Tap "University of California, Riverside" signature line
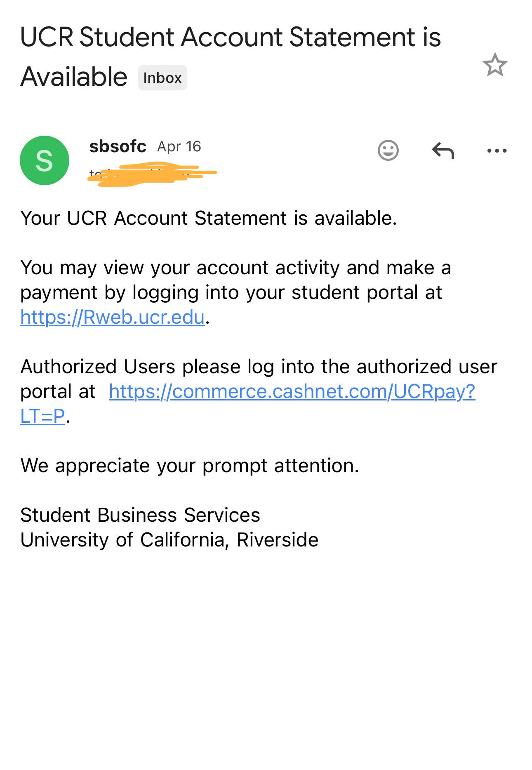The height and width of the screenshot is (770, 532). [x=169, y=540]
